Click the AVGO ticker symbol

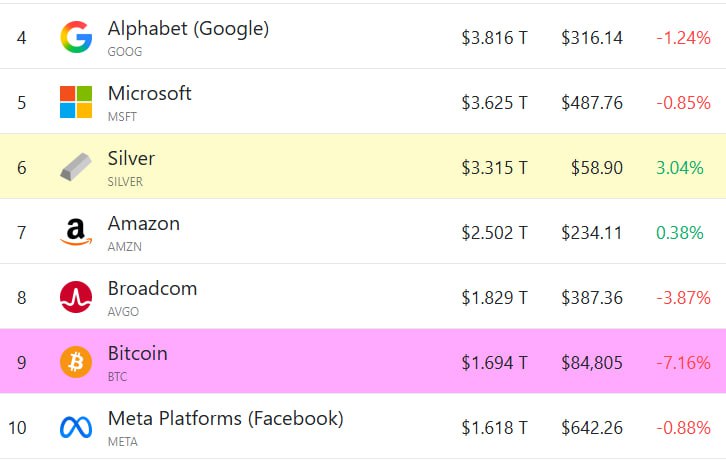[123, 311]
